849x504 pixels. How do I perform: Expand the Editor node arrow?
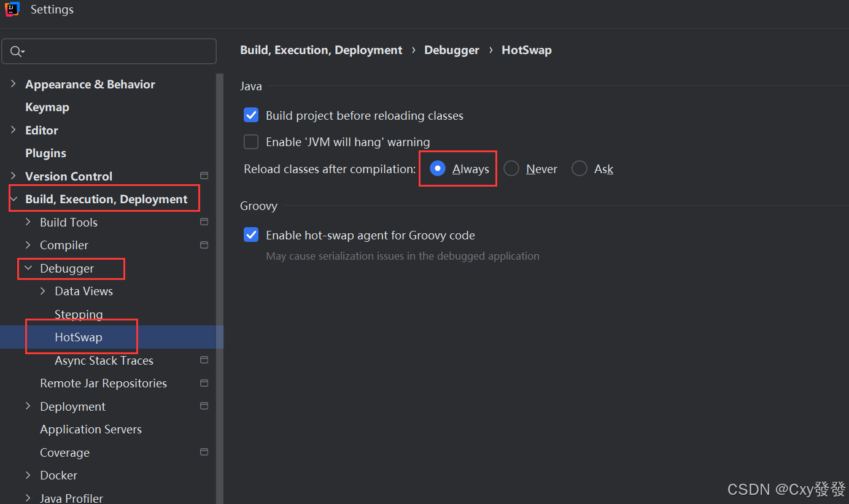coord(14,130)
